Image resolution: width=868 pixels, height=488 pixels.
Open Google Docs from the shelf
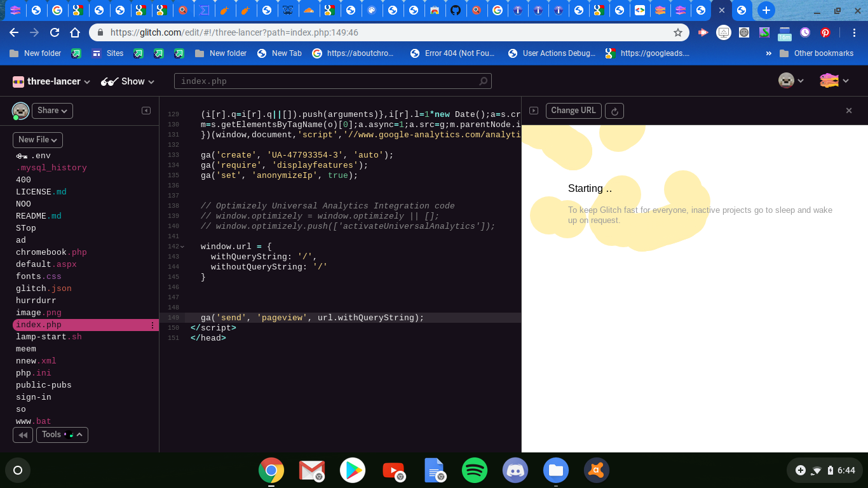[434, 471]
